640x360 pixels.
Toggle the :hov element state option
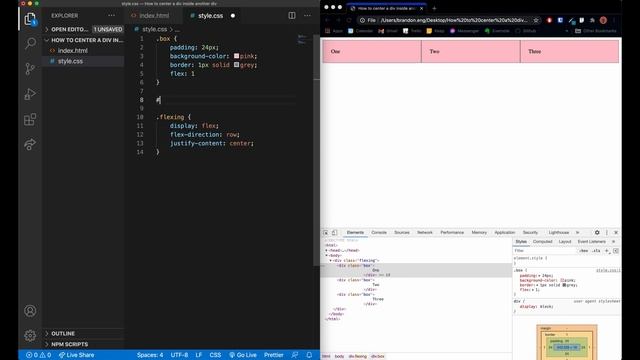(x=584, y=251)
